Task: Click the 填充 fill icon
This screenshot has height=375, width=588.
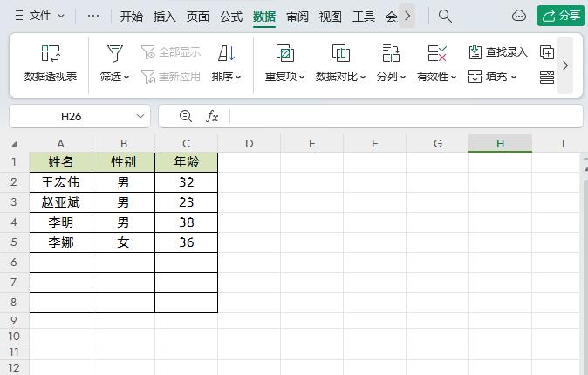Action: [x=475, y=77]
